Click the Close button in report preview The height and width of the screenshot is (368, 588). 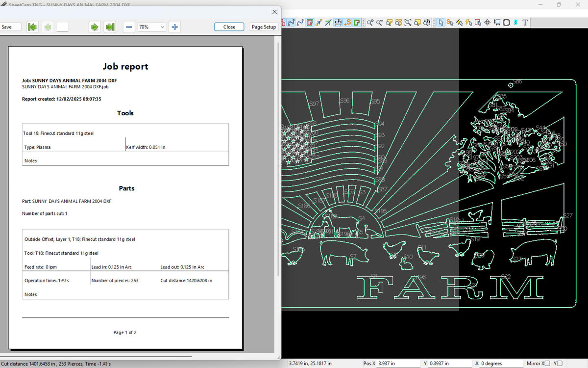pyautogui.click(x=229, y=27)
